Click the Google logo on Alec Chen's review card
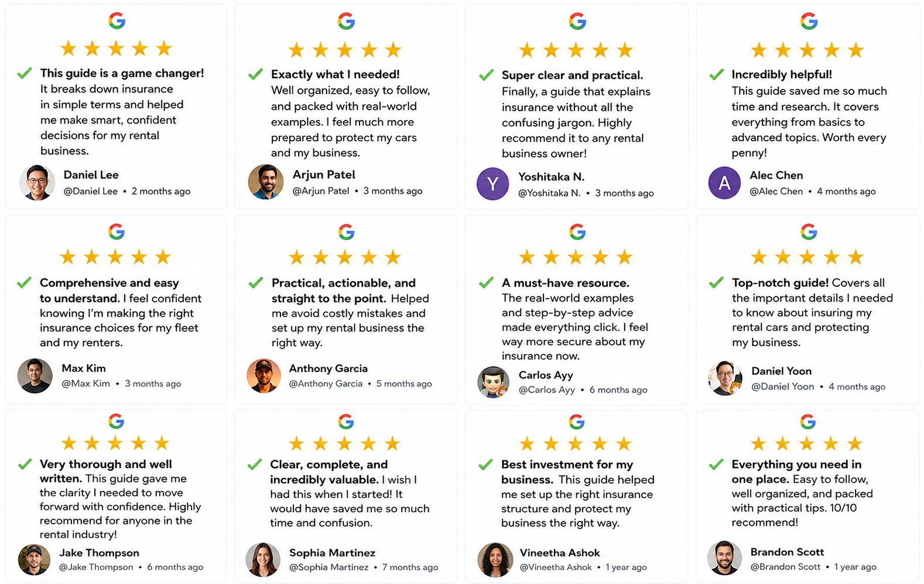 click(809, 22)
